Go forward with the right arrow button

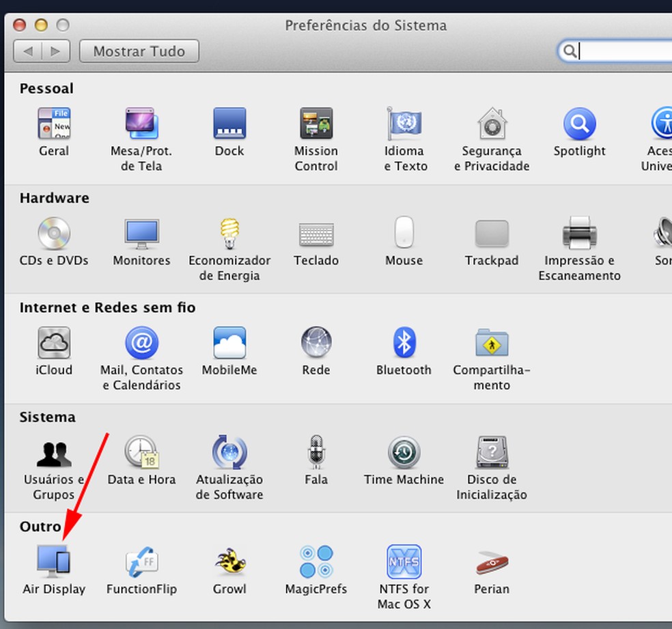[x=56, y=51]
